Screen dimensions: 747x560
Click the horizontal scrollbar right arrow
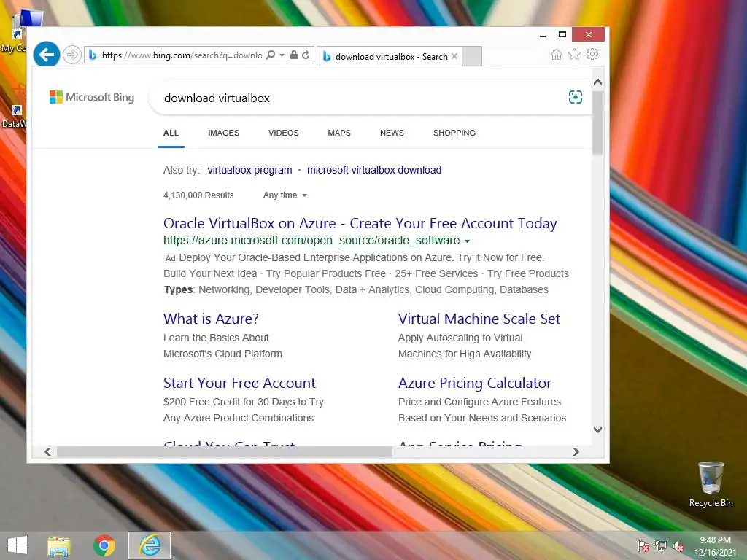tap(576, 451)
